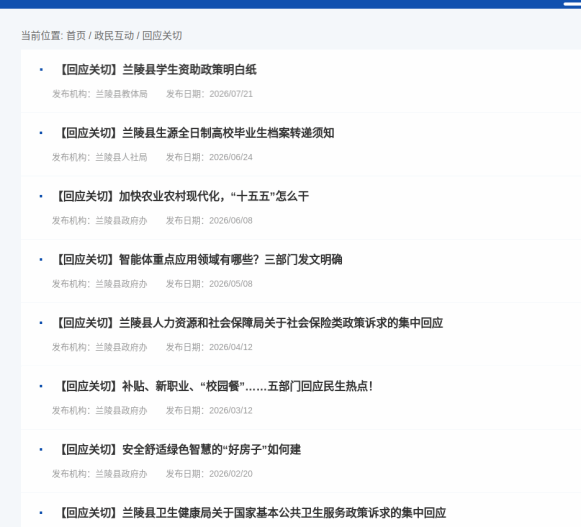Click bullet icon beside 社会保险类政策诉求
This screenshot has width=582, height=528.
tap(41, 323)
